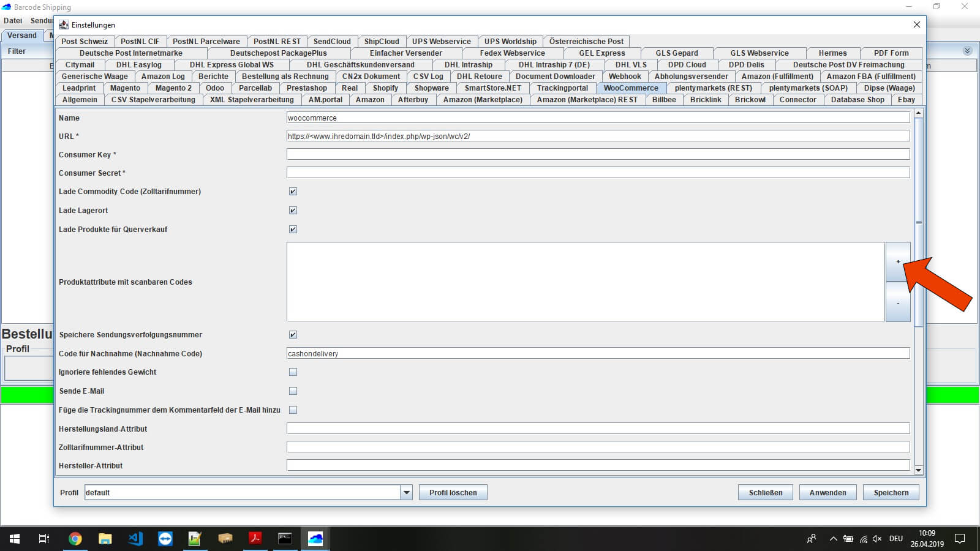
Task: Click the URL input field
Action: 598,136
